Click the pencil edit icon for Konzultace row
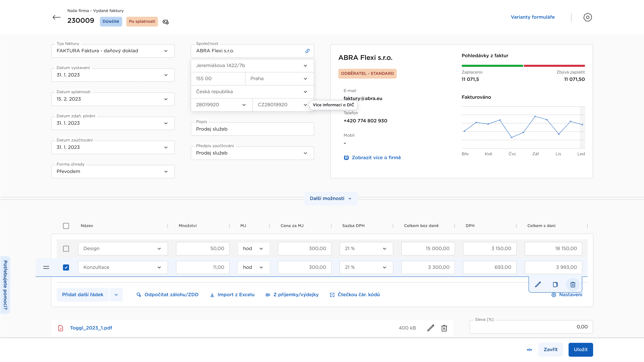 coord(538,284)
